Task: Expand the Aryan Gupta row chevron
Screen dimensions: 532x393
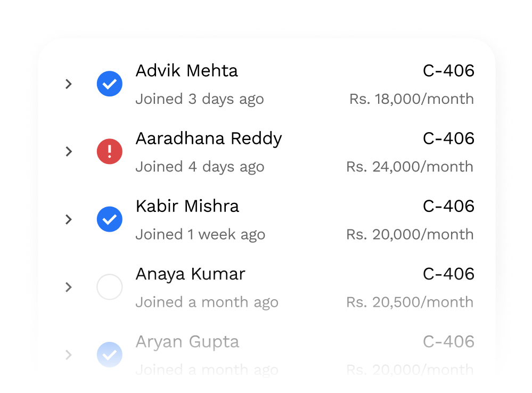Action: click(x=68, y=355)
